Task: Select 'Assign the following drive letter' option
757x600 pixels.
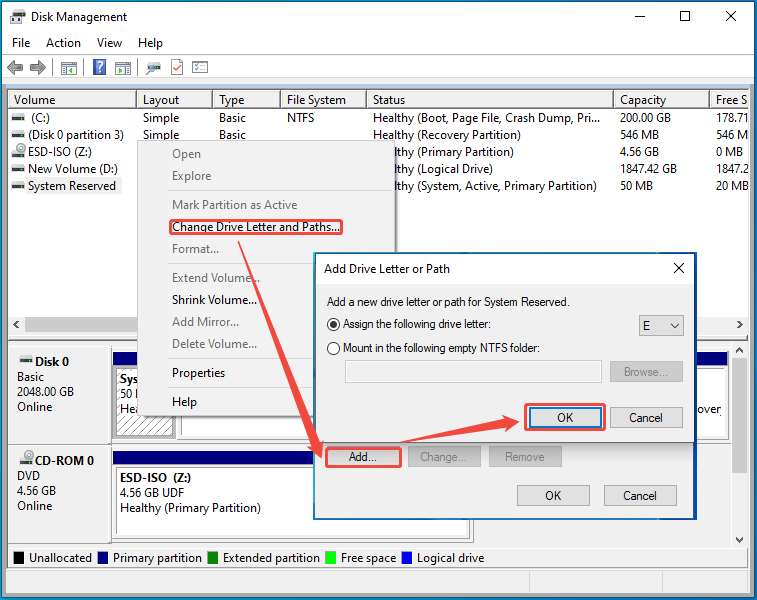Action: point(334,325)
